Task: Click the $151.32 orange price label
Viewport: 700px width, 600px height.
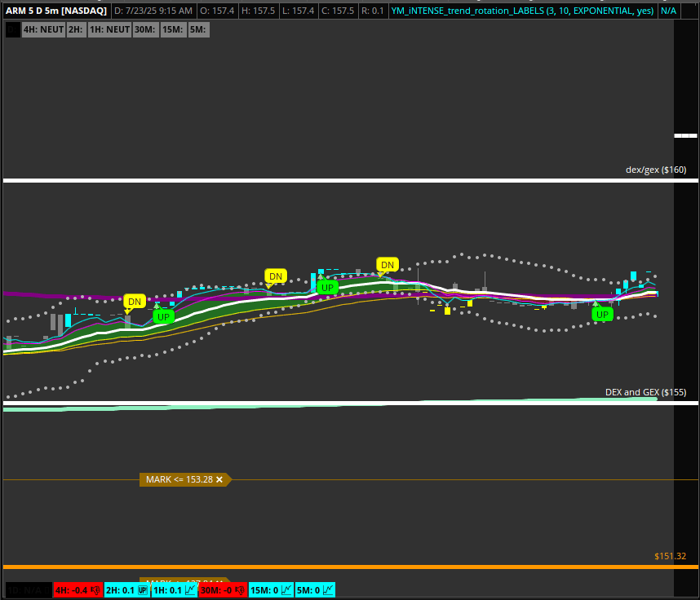Action: pos(670,556)
